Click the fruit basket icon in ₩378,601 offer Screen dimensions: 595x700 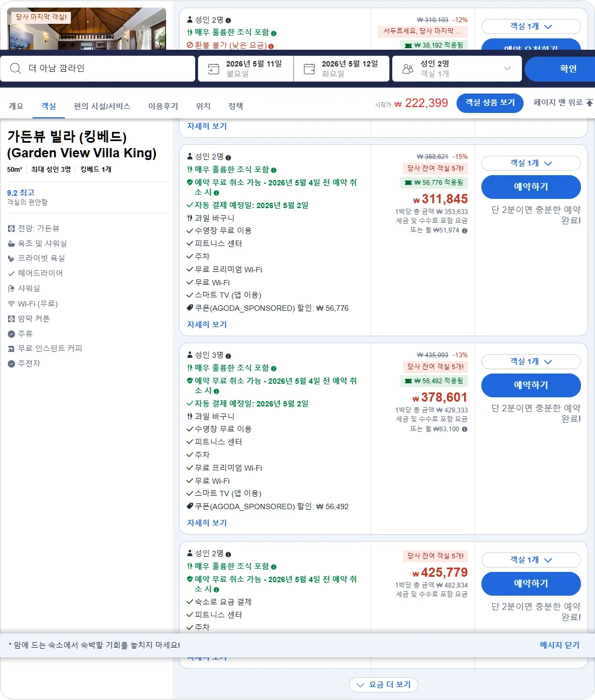coord(190,416)
